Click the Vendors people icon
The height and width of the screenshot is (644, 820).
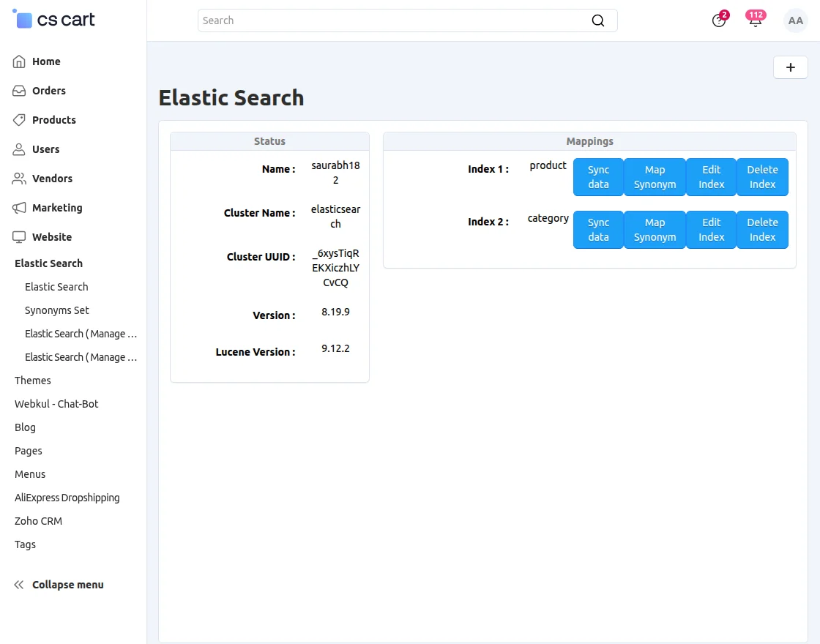19,179
